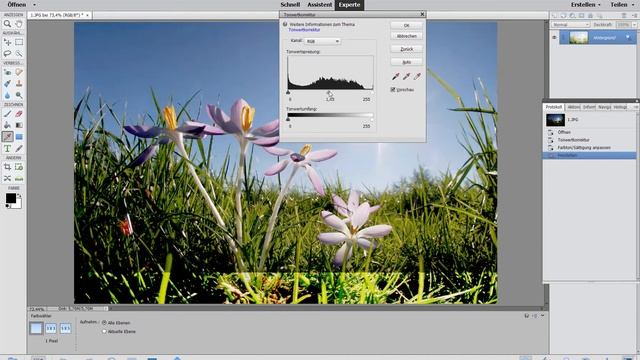Select the Straighten tool

(x=19, y=178)
